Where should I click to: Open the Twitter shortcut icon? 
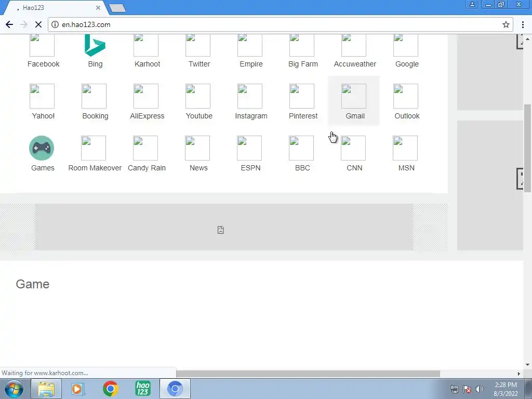pyautogui.click(x=198, y=46)
